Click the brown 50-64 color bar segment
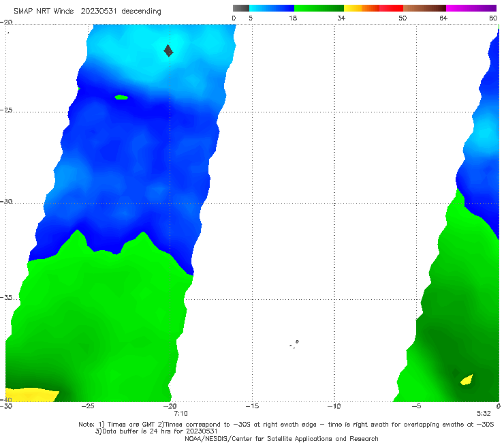This screenshot has width=504, height=443. pyautogui.click(x=424, y=8)
